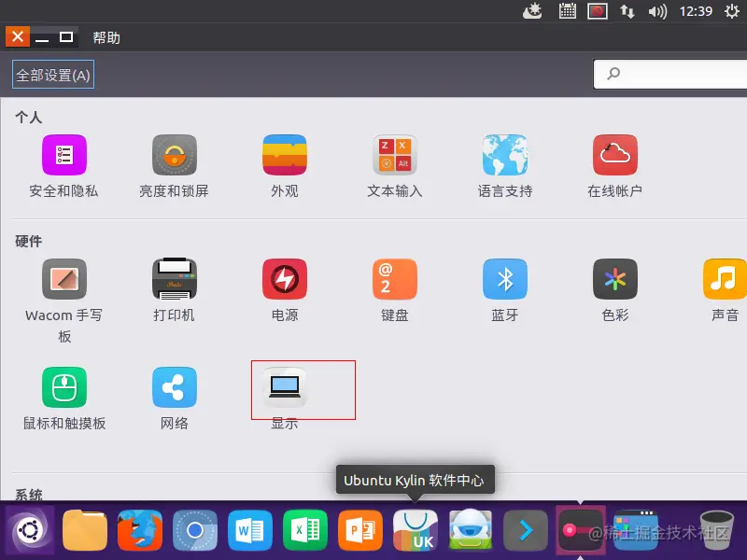Screen dimensions: 747x560
Task: Click the active settings toggle icon in dock
Action: 580,530
